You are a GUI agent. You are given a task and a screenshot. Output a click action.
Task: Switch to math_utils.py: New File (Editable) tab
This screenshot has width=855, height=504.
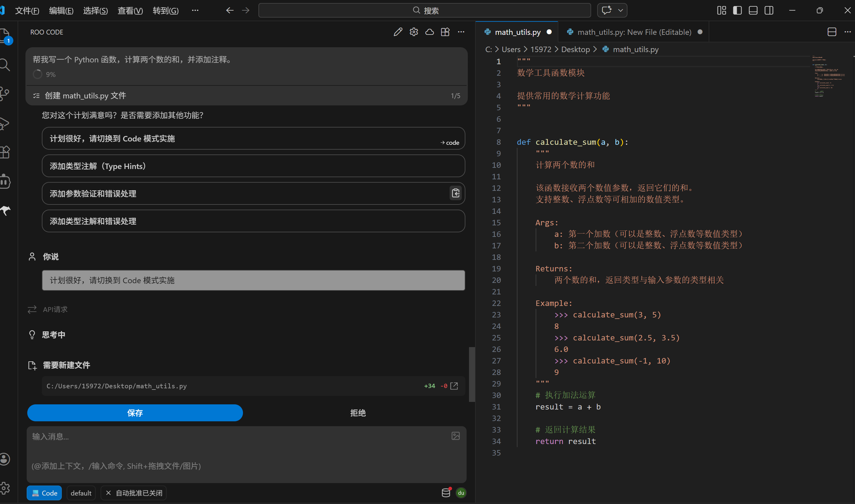point(634,32)
